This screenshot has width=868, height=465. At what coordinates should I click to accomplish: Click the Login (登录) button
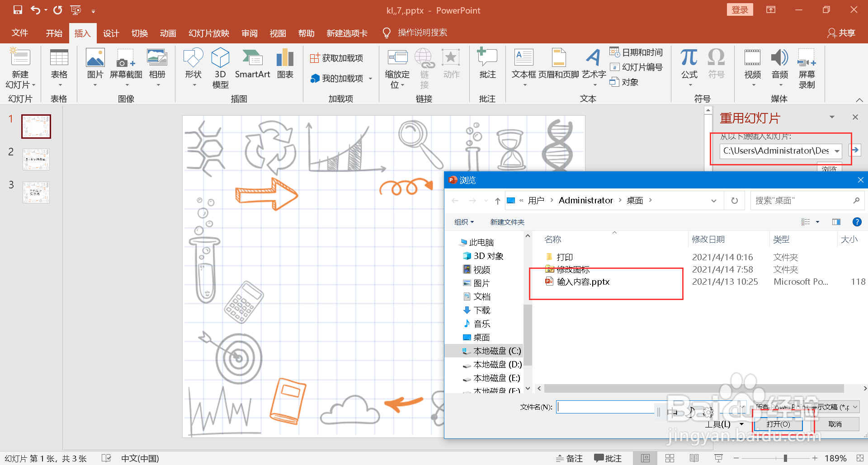tap(740, 10)
